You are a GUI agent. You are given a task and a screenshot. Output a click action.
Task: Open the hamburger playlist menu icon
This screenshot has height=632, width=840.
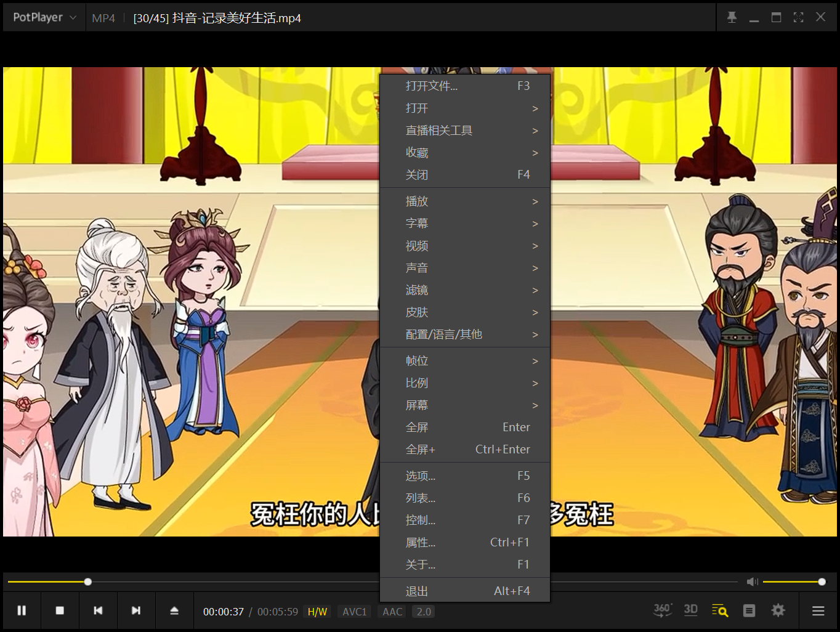(x=818, y=611)
